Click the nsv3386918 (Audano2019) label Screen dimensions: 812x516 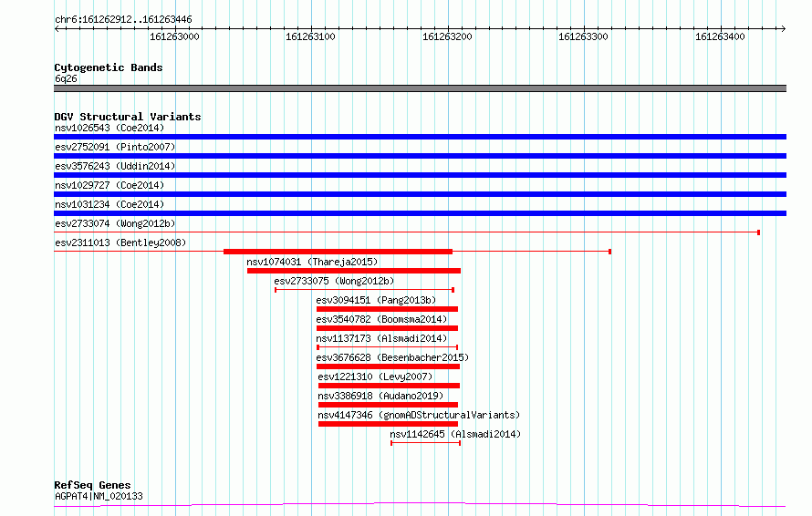coord(380,396)
